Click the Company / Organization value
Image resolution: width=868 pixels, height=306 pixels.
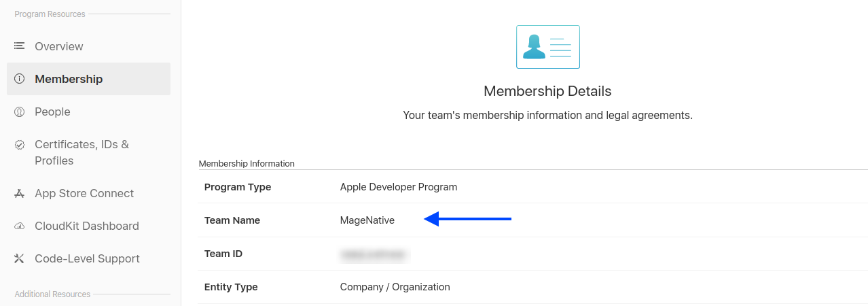pos(395,287)
